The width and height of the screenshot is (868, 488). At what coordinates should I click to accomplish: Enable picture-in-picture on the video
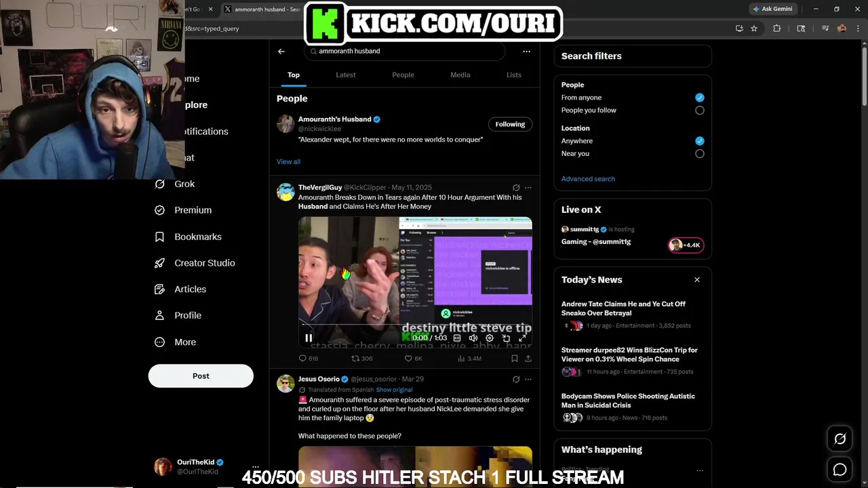[506, 338]
